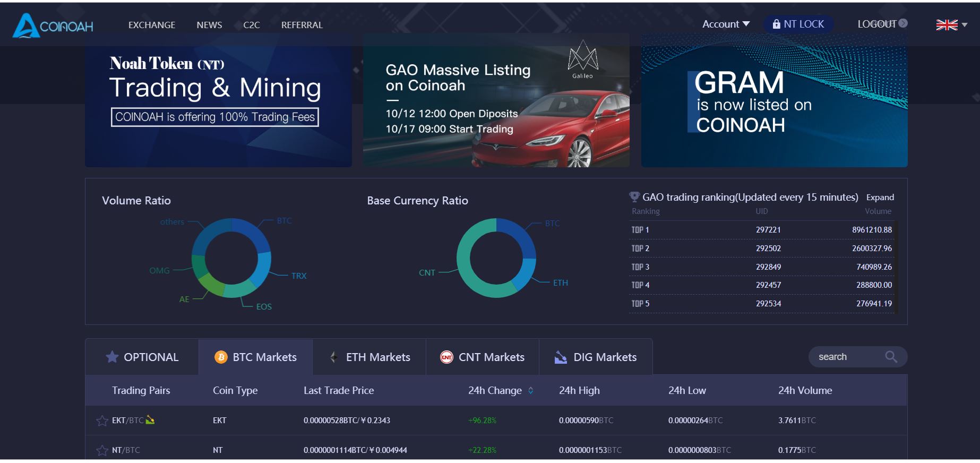The height and width of the screenshot is (463, 980).
Task: Click the NT 24h volume 0.1775BTC
Action: tap(797, 450)
